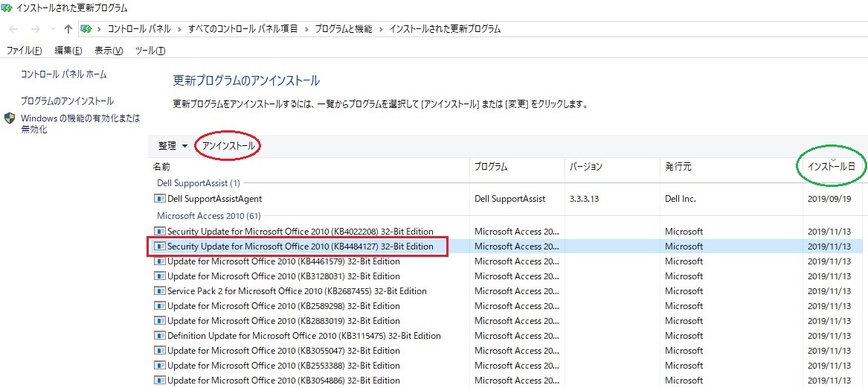Click the icon beside KB2589298 update
Image resolution: width=868 pixels, height=388 pixels.
tap(159, 306)
